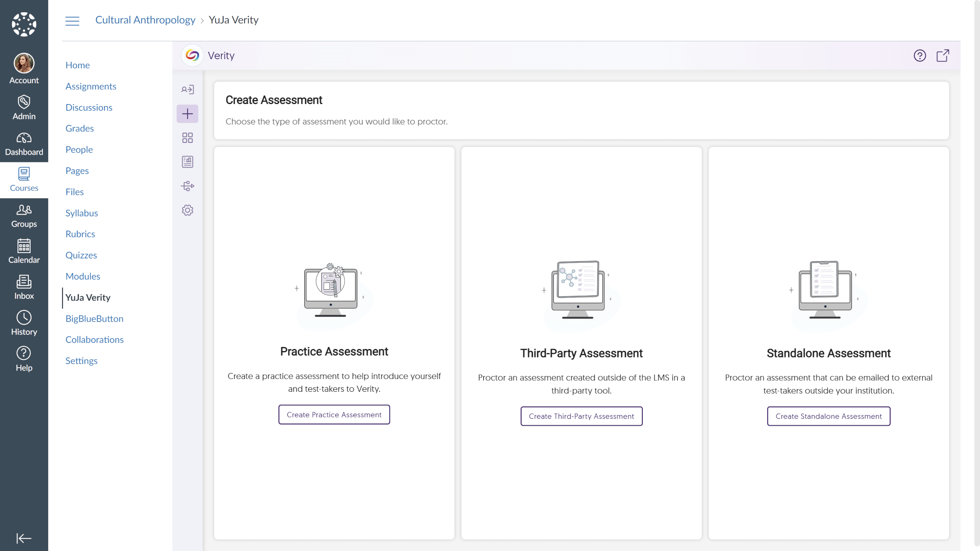The height and width of the screenshot is (551, 980).
Task: Open Modules in course menu
Action: [x=82, y=276]
